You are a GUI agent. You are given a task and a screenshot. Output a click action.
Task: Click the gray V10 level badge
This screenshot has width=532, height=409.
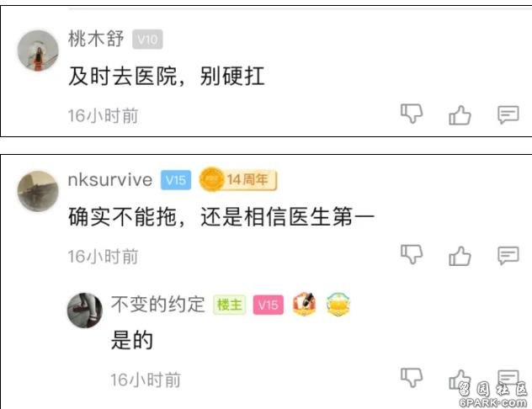(x=147, y=40)
